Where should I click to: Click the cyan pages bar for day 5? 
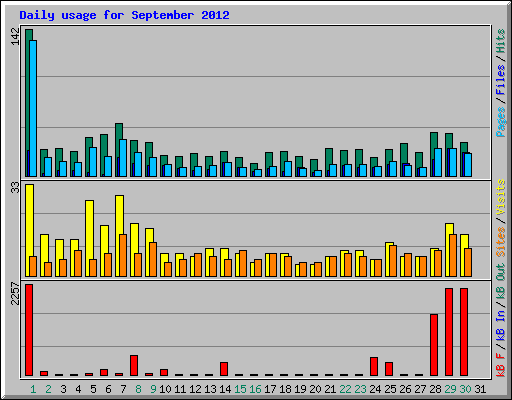[93, 162]
